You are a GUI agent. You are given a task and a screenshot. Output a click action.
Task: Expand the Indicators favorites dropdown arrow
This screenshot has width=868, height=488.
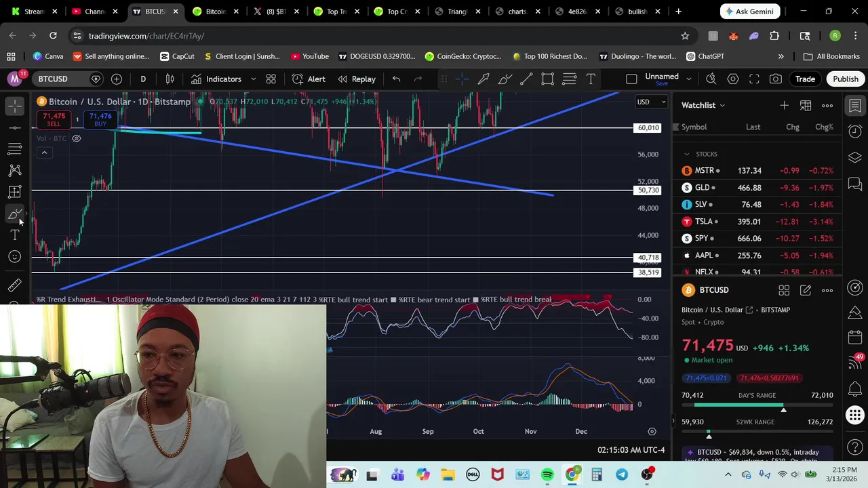[x=253, y=79]
